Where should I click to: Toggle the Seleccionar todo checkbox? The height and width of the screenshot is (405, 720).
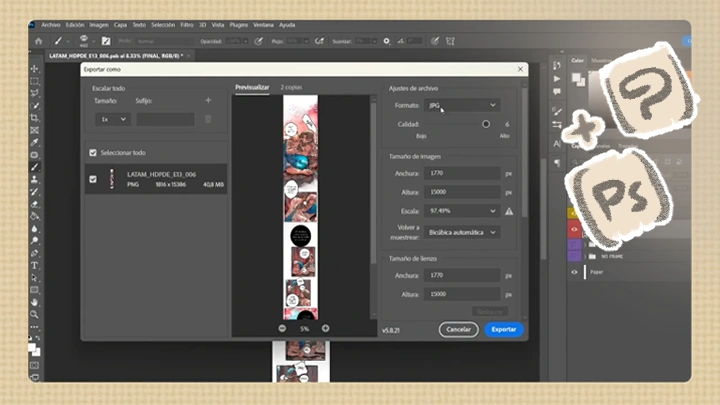[93, 152]
